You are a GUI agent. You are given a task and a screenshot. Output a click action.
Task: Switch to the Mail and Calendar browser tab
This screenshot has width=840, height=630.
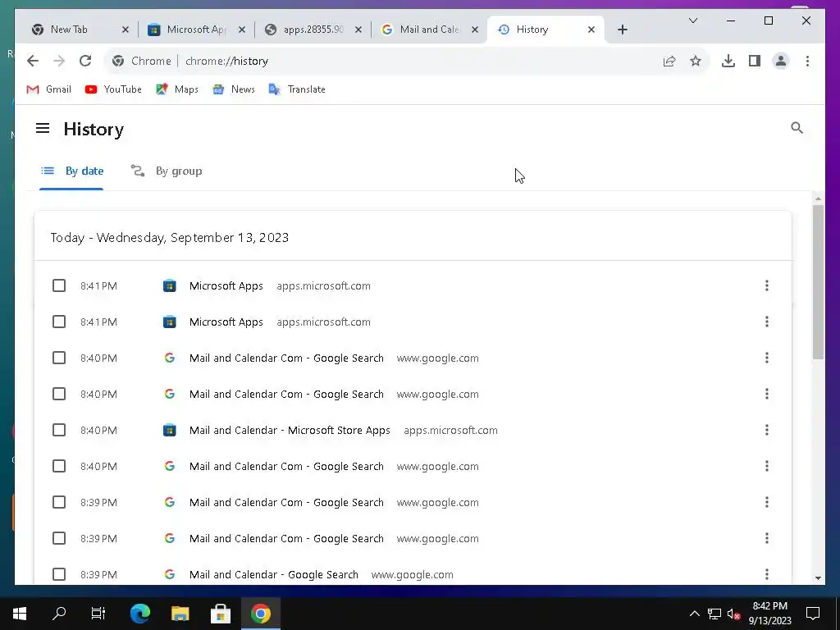pyautogui.click(x=429, y=30)
